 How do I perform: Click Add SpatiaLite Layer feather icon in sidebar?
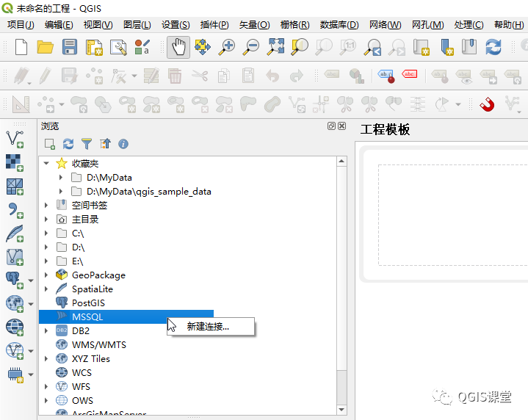tap(15, 233)
